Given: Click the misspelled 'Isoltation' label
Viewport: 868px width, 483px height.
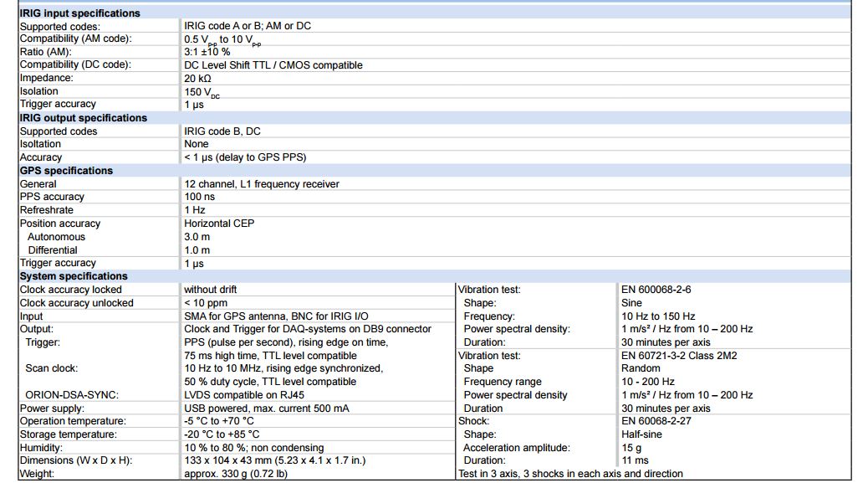Looking at the screenshot, I should point(41,144).
